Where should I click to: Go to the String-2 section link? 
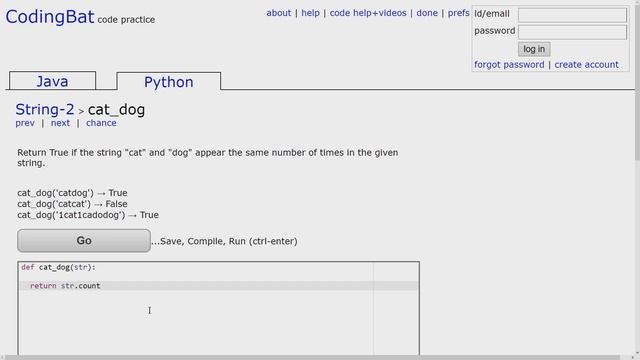tap(45, 109)
